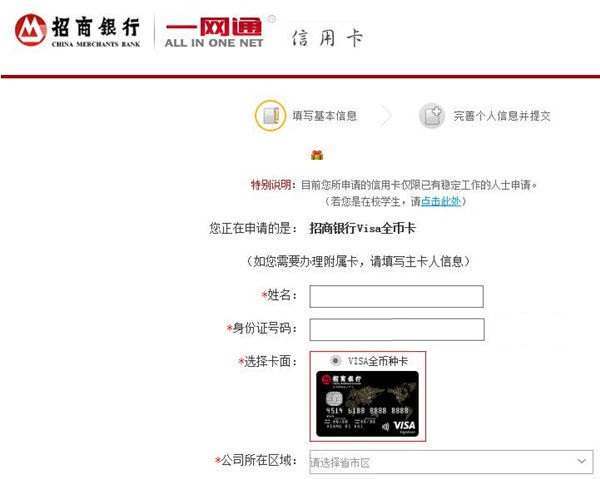This screenshot has width=600, height=479.
Task: Click the 完善个人信息并提交 step label
Action: (502, 116)
